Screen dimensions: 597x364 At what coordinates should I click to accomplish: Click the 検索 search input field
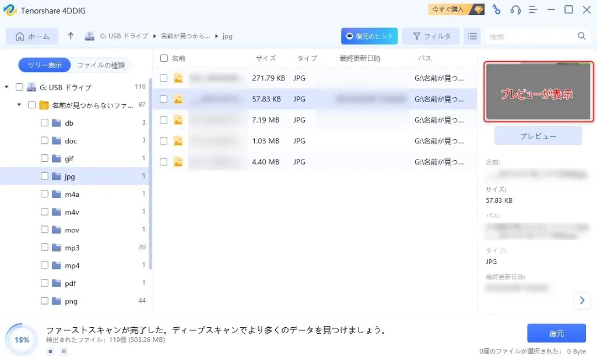(x=531, y=36)
